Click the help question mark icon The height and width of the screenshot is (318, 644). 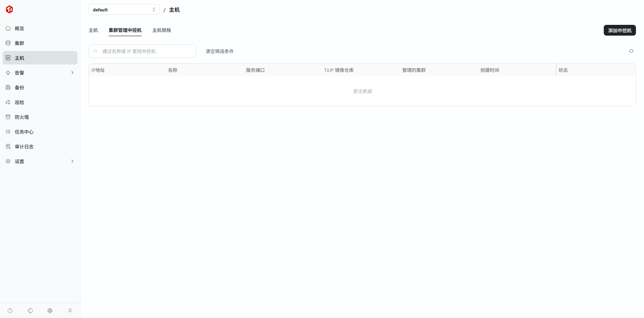(10, 311)
